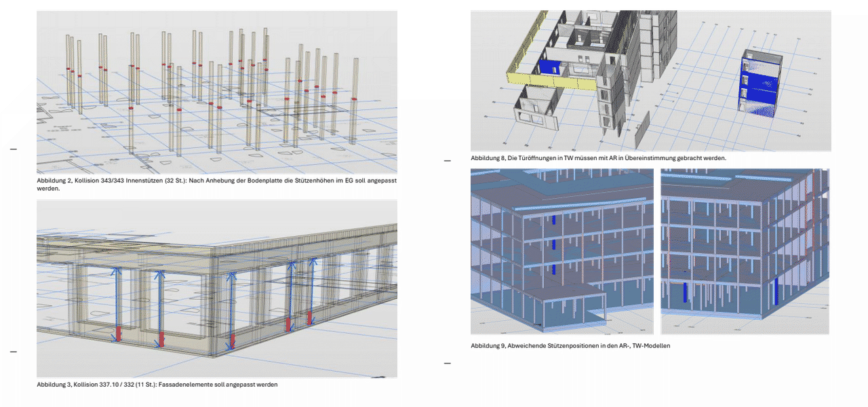Click the leftmost red collision marker on the facade
Viewport: 868px width, 407px height.
pos(117,334)
